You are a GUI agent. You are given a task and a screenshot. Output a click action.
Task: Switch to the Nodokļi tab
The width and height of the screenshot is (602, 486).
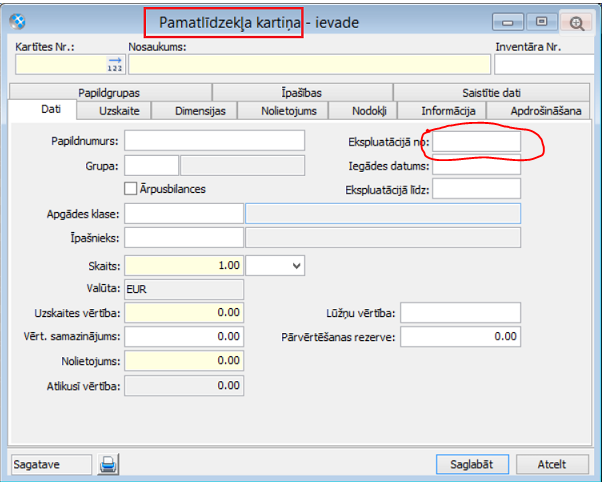click(x=363, y=111)
